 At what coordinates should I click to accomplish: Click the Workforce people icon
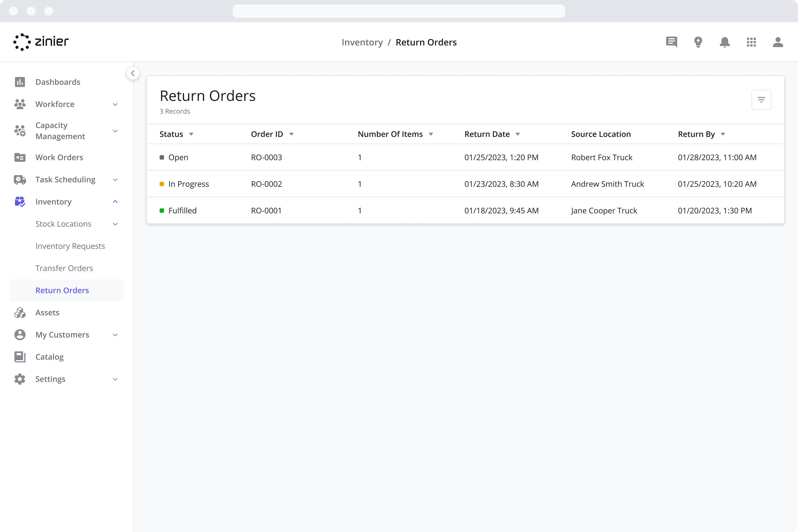[20, 104]
